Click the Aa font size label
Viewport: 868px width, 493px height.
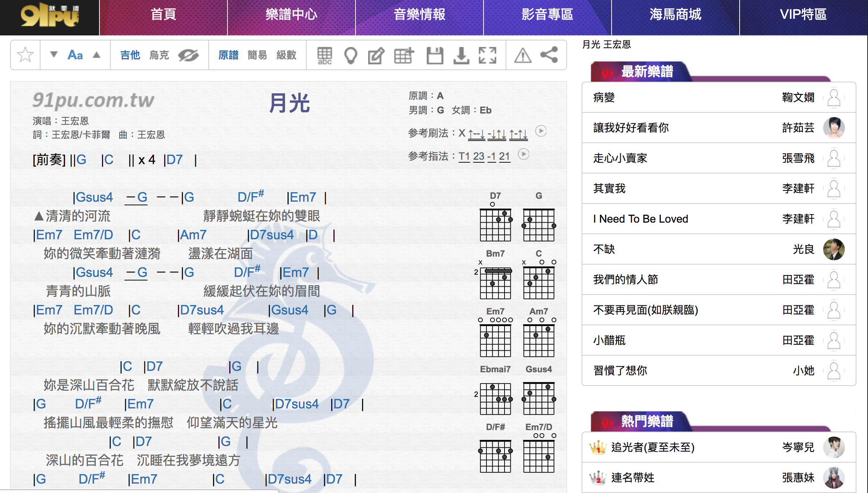coord(75,55)
